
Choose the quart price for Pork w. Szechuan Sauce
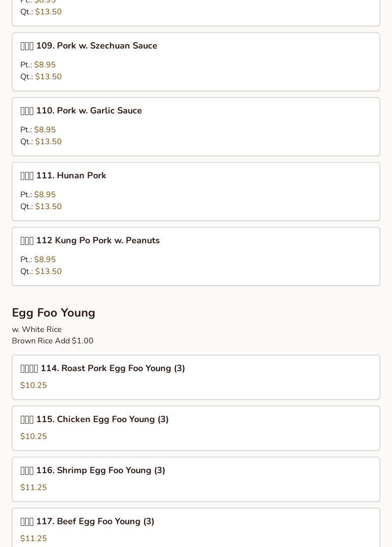coord(48,77)
